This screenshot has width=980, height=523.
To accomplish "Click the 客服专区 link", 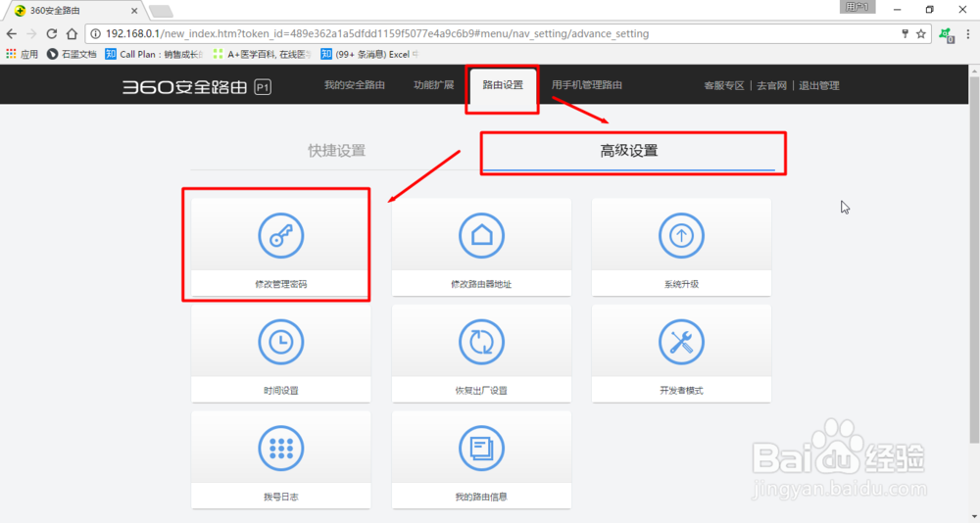I will pyautogui.click(x=724, y=85).
